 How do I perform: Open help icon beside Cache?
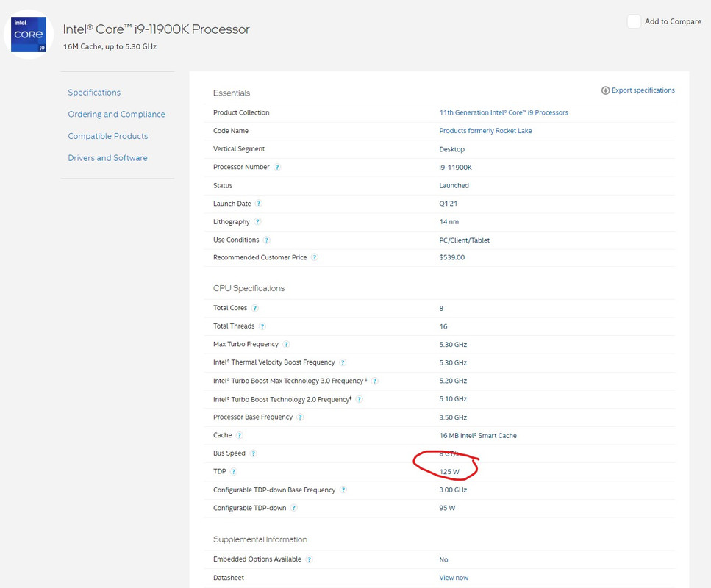pyautogui.click(x=240, y=435)
